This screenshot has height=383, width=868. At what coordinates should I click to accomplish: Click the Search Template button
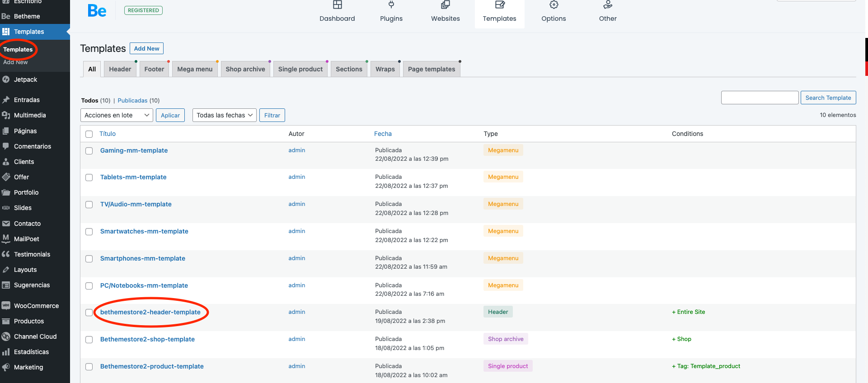point(828,98)
